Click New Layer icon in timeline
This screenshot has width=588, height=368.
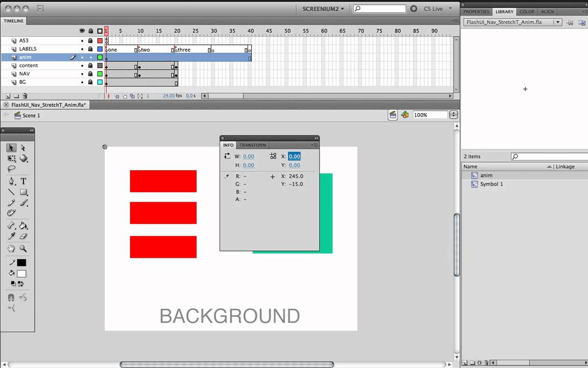(x=8, y=96)
